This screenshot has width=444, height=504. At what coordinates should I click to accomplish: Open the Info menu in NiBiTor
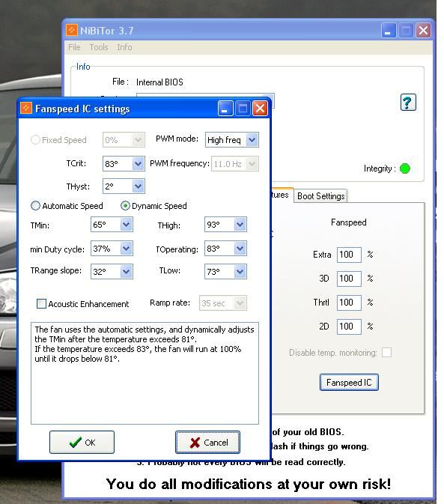click(124, 47)
